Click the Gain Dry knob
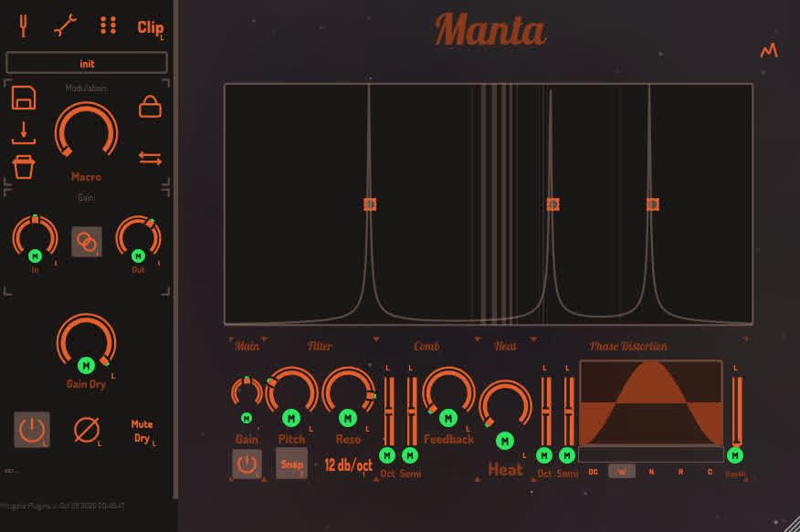The height and width of the screenshot is (532, 800). 86,340
